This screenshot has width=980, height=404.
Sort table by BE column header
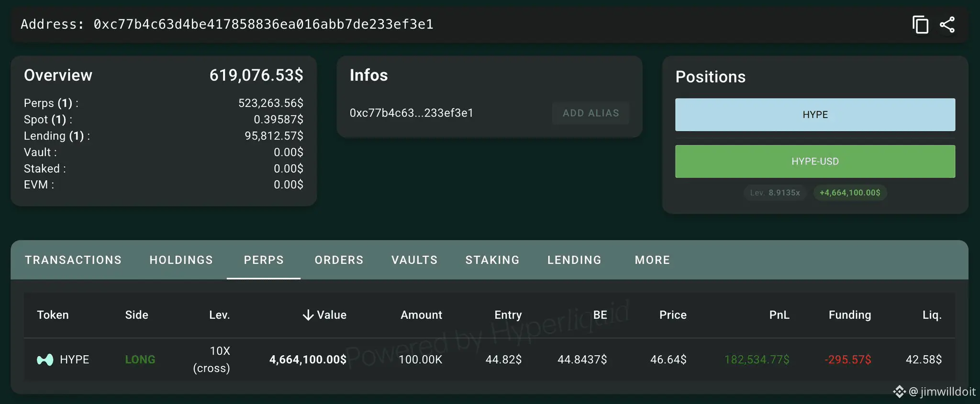click(600, 315)
